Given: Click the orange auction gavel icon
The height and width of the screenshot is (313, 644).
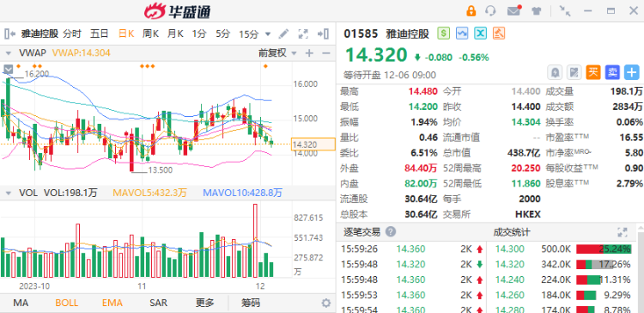Looking at the screenshot, I should click(x=499, y=34).
